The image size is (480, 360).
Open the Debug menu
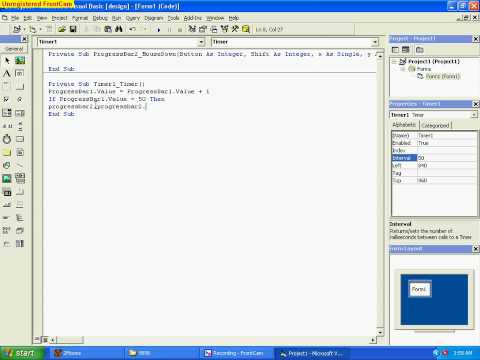coord(100,18)
